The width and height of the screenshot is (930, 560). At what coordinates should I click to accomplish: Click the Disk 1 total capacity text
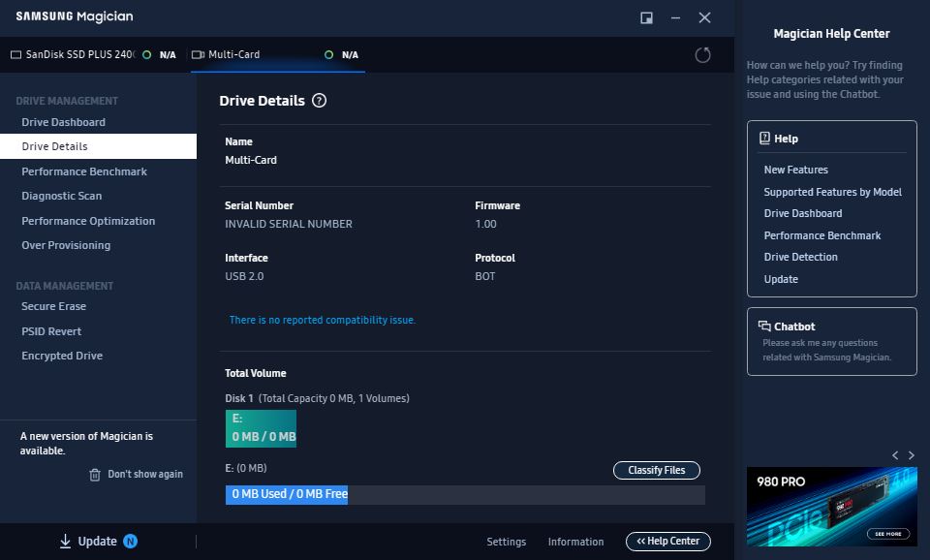(318, 398)
